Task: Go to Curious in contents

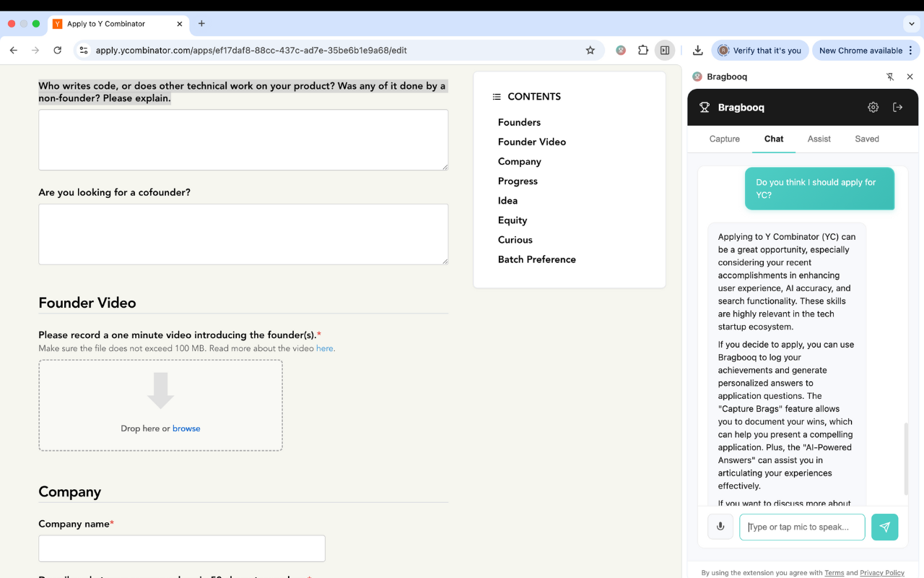Action: pos(515,239)
